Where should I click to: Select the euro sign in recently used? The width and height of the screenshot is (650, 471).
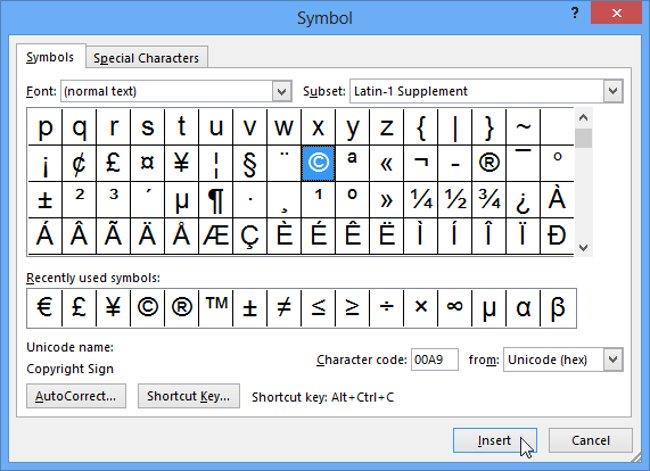click(45, 308)
